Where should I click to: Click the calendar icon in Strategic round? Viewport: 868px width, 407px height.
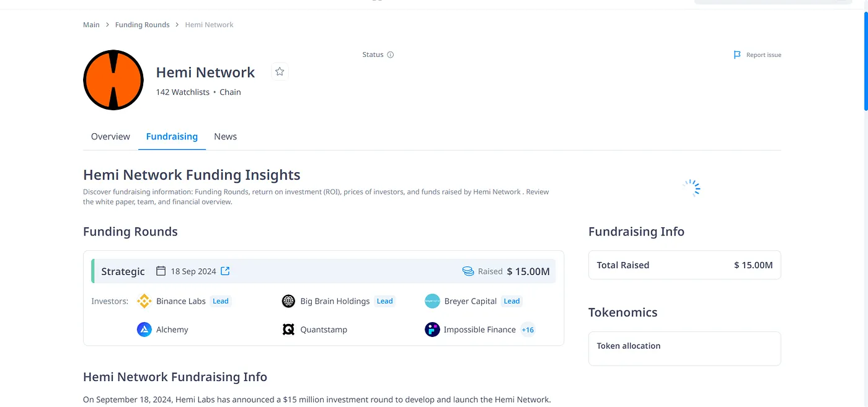[x=161, y=271]
